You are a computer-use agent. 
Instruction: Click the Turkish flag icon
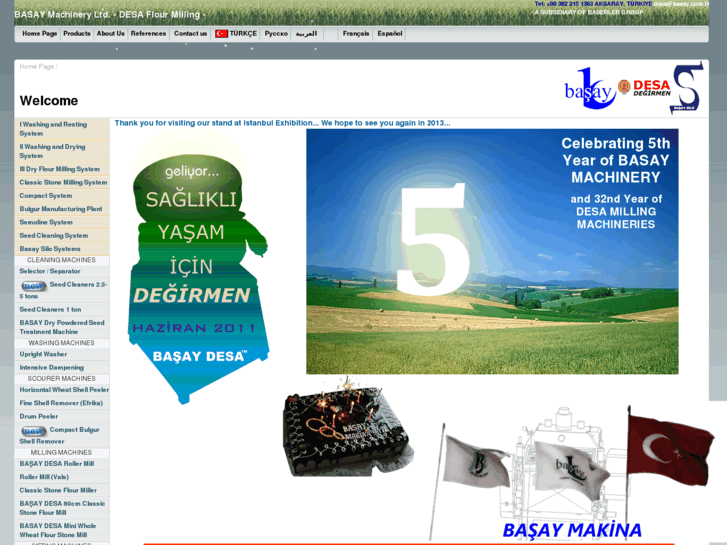tap(221, 33)
